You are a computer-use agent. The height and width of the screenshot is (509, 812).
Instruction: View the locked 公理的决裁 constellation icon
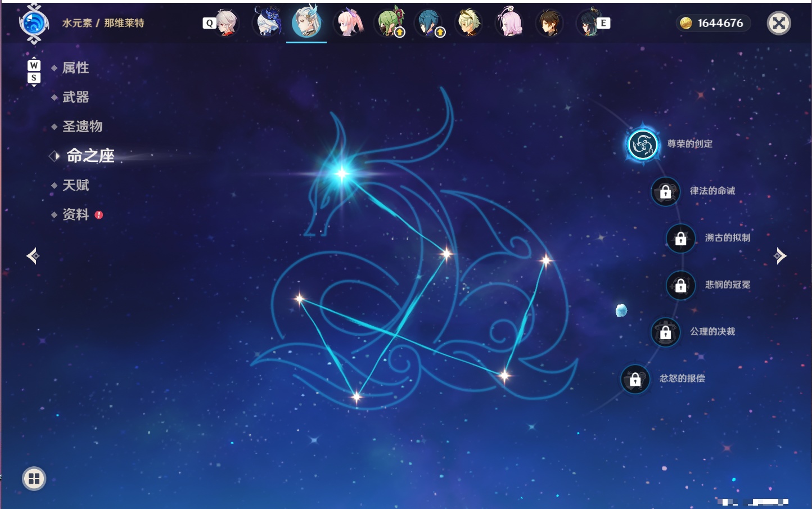(x=665, y=332)
